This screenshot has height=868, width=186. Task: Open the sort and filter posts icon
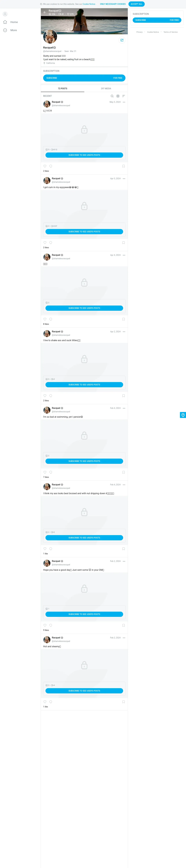click(124, 96)
